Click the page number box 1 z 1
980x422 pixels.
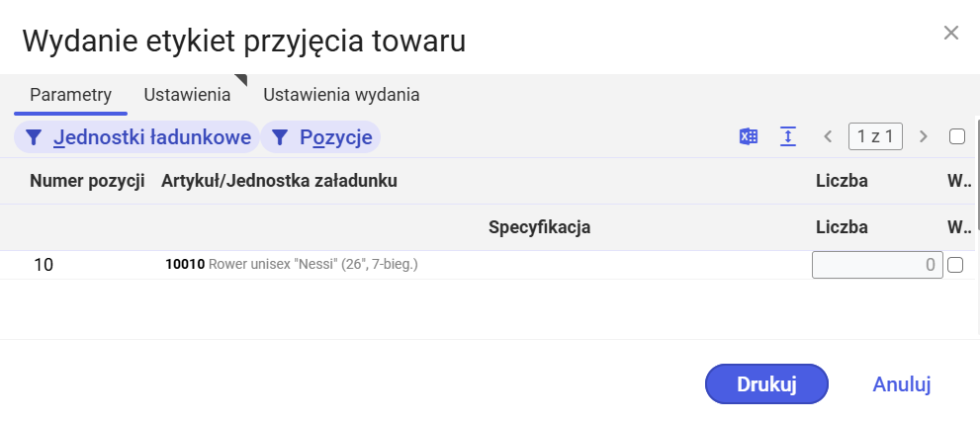pos(875,136)
